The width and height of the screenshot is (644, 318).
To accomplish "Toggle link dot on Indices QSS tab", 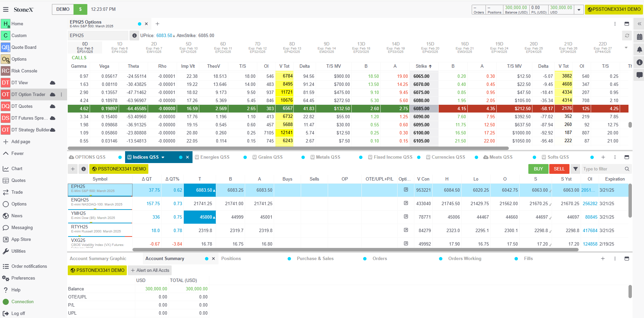I will (x=181, y=157).
